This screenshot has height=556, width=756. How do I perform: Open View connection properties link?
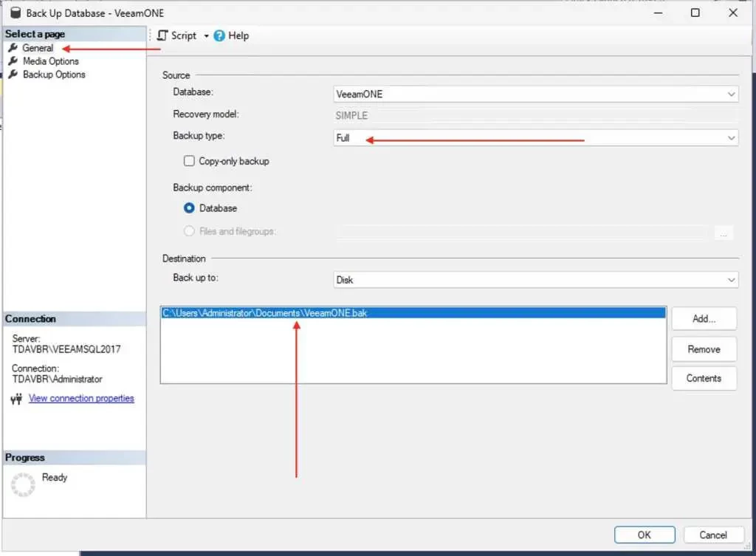click(81, 398)
